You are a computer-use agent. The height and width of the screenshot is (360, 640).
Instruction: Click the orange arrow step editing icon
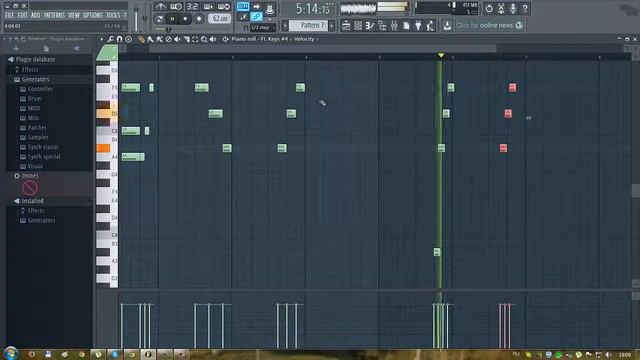[x=256, y=7]
